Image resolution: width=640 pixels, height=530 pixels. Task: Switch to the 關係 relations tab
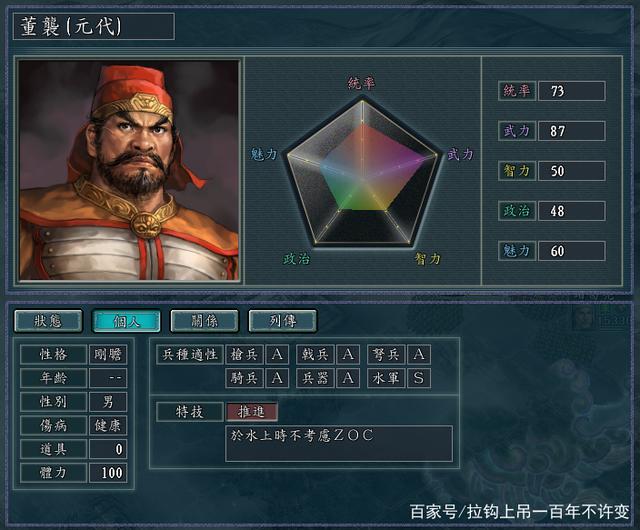point(204,321)
